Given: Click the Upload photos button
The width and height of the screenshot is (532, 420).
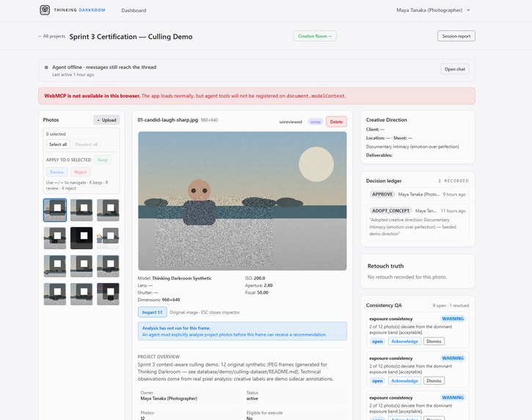Looking at the screenshot, I should (x=106, y=120).
